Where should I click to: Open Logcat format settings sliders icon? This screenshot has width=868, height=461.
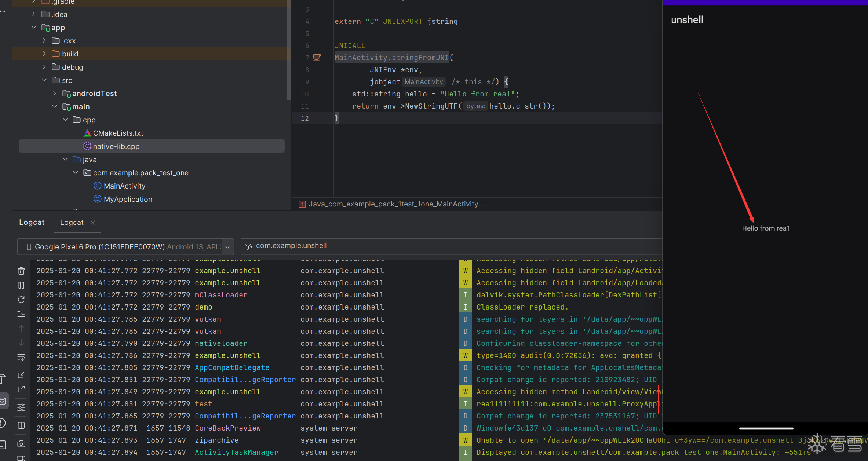(x=21, y=407)
